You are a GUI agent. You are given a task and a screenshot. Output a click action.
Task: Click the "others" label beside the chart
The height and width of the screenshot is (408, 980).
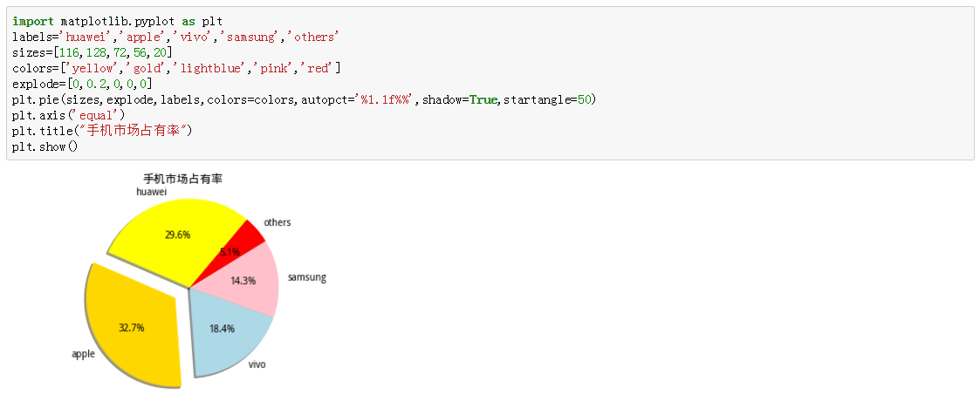point(278,223)
